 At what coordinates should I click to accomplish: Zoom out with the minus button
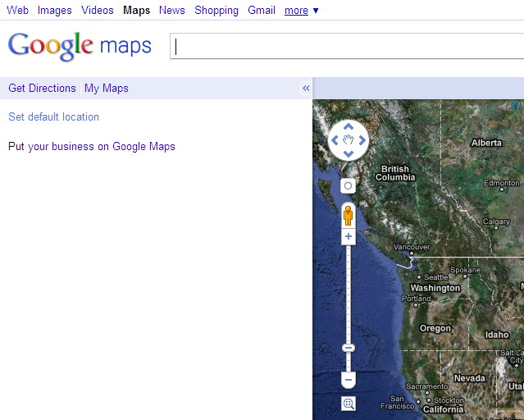click(x=349, y=381)
